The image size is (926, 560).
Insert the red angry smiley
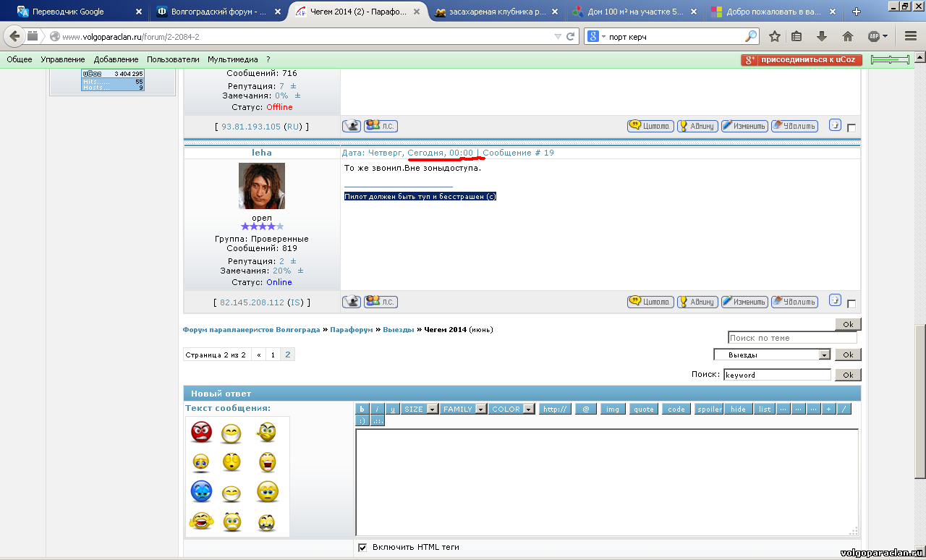point(201,433)
